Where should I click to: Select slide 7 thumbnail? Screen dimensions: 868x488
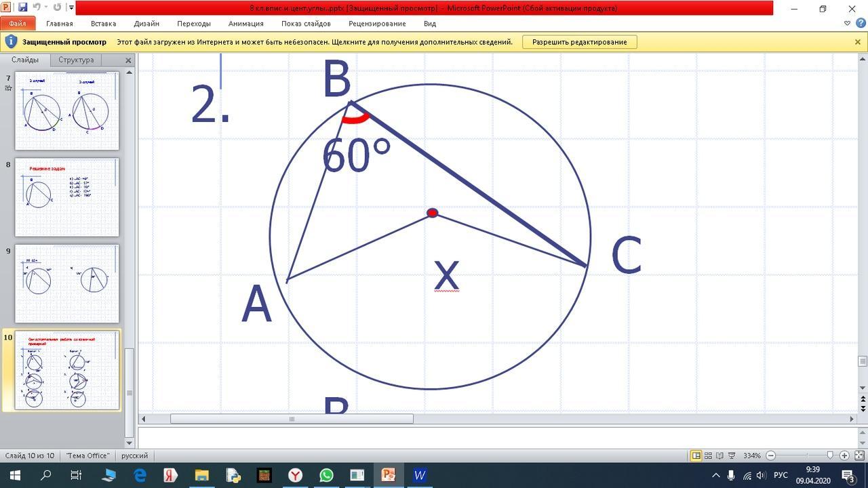(67, 110)
